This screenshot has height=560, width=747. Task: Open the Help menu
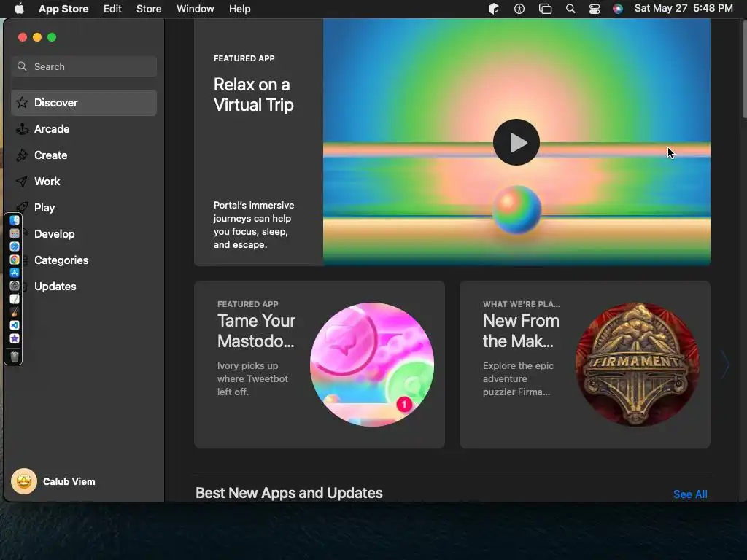(x=239, y=9)
